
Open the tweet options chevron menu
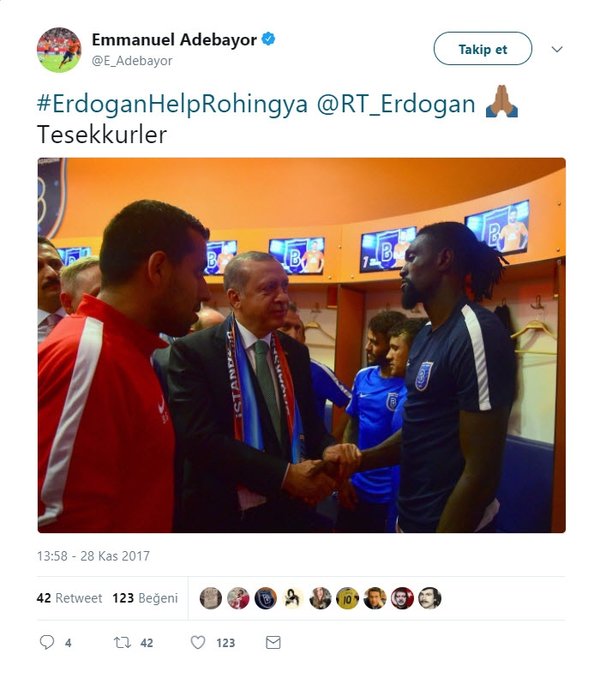point(557,49)
